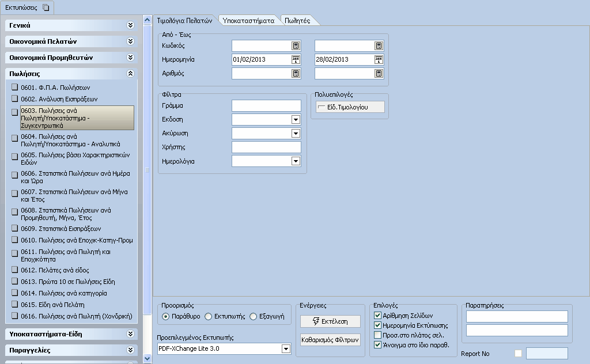Enable Προσ.στο πλάτος σελ. checkbox
The height and width of the screenshot is (364, 590).
[377, 335]
